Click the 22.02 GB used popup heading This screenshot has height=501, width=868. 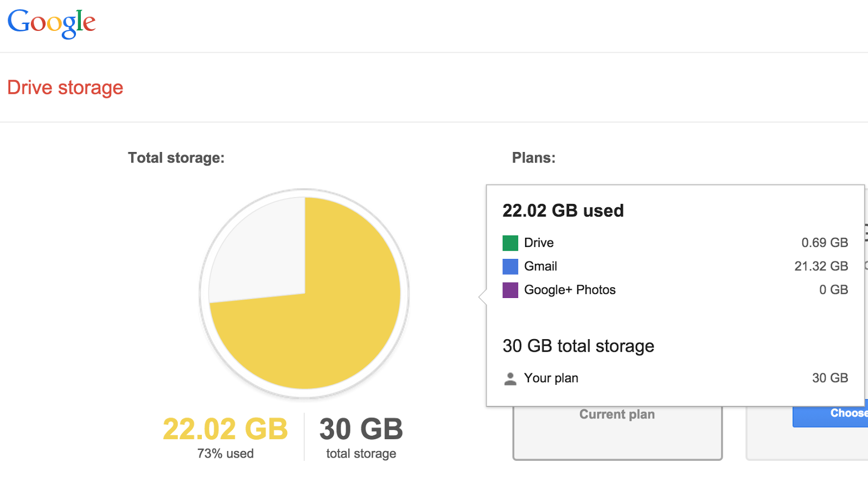click(563, 211)
